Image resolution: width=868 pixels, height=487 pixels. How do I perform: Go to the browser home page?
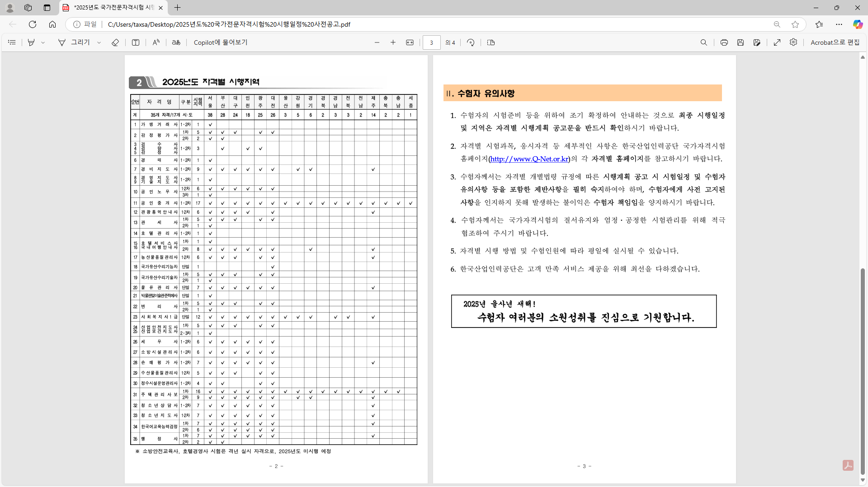point(52,24)
